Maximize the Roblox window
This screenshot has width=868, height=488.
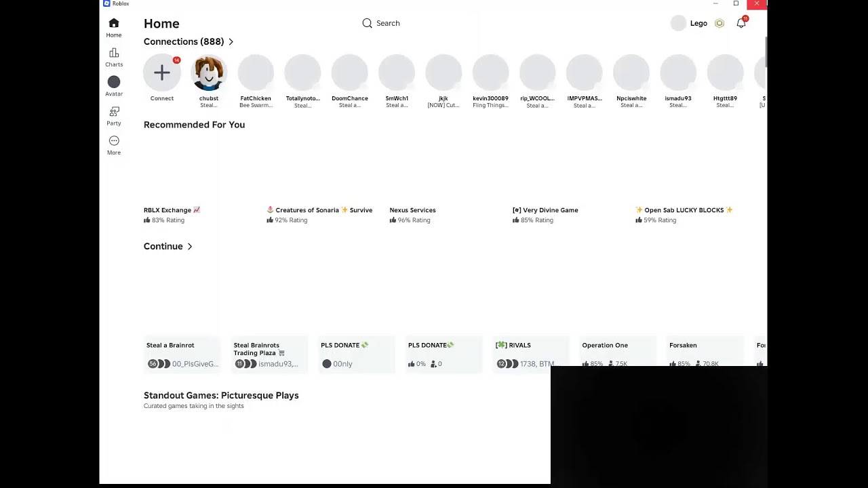point(736,3)
